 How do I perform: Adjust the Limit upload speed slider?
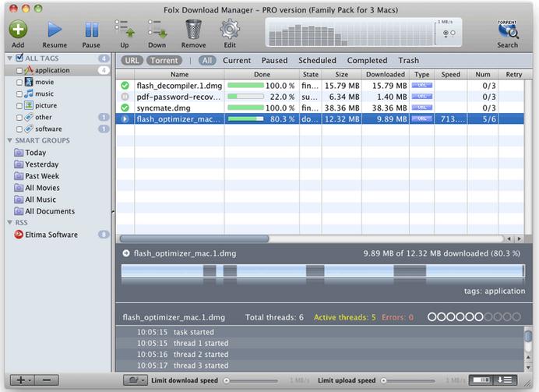408,380
